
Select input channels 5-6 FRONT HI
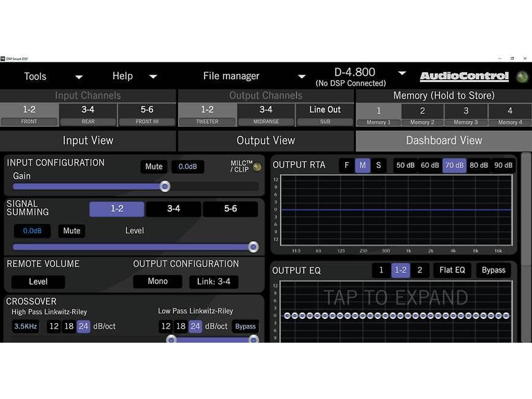click(x=147, y=114)
